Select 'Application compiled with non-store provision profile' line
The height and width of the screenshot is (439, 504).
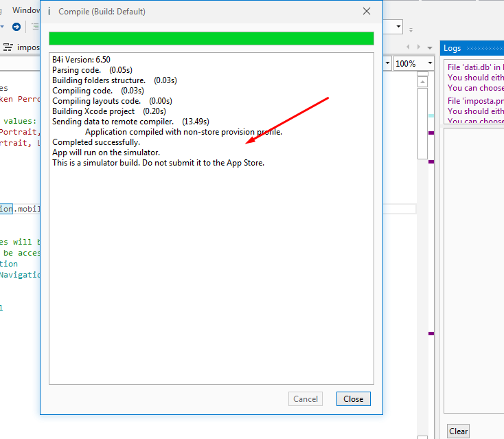tap(183, 132)
